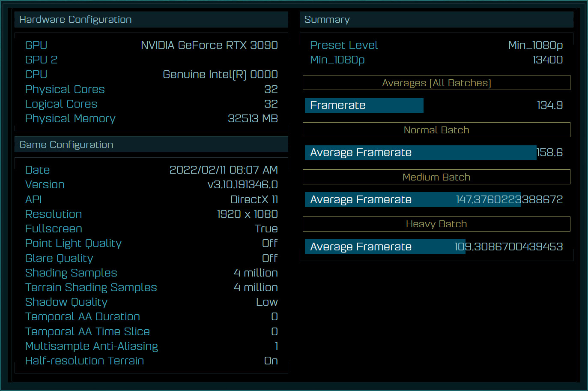Click Resolution value 1920 x 1080

coord(248,214)
